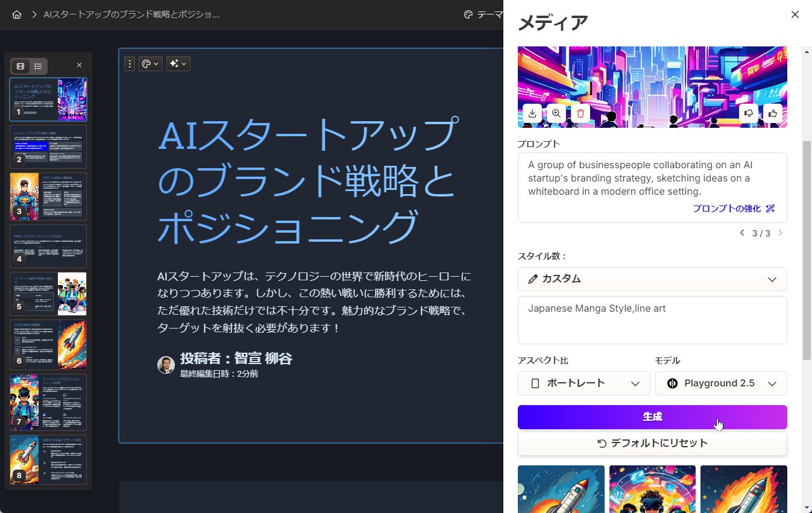Image resolution: width=812 pixels, height=513 pixels.
Task: Open the アスペクト比 portrait dropdown
Action: pyautogui.click(x=583, y=383)
